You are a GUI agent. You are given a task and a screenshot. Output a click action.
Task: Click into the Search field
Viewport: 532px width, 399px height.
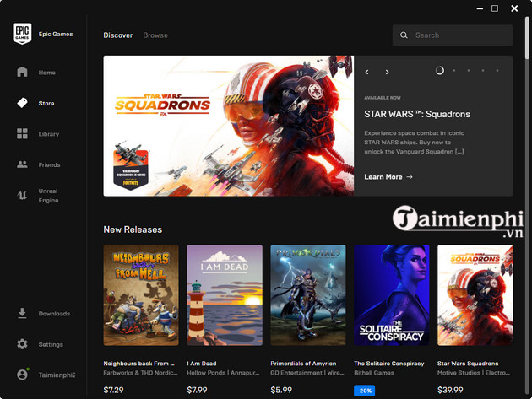tap(453, 35)
